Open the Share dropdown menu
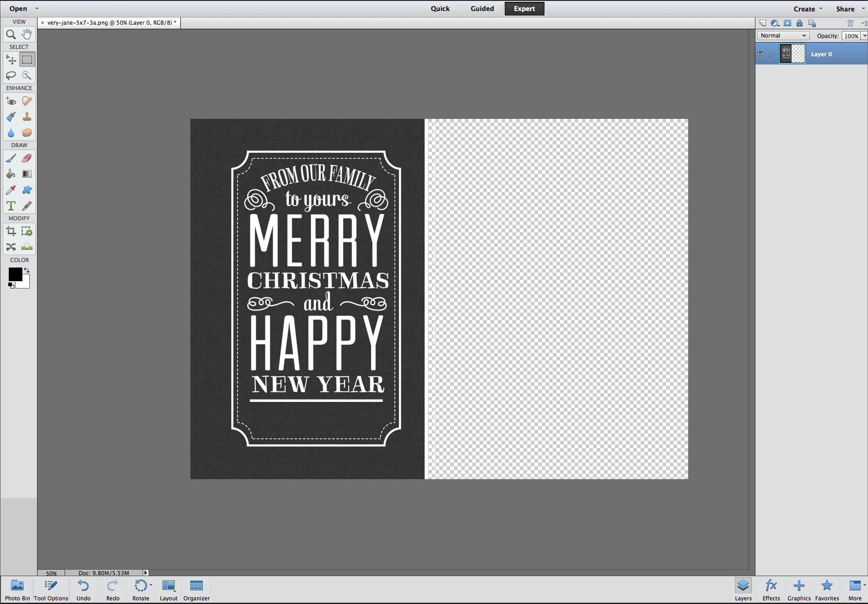This screenshot has height=604, width=868. coord(850,9)
